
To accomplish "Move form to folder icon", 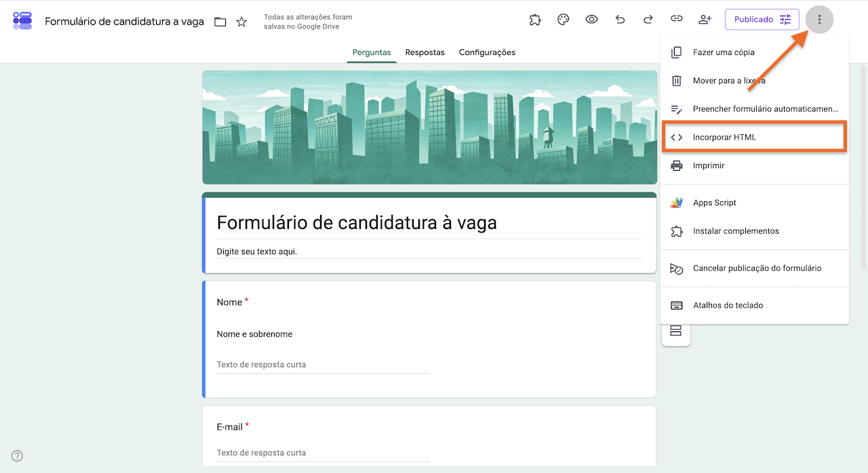I will point(220,22).
